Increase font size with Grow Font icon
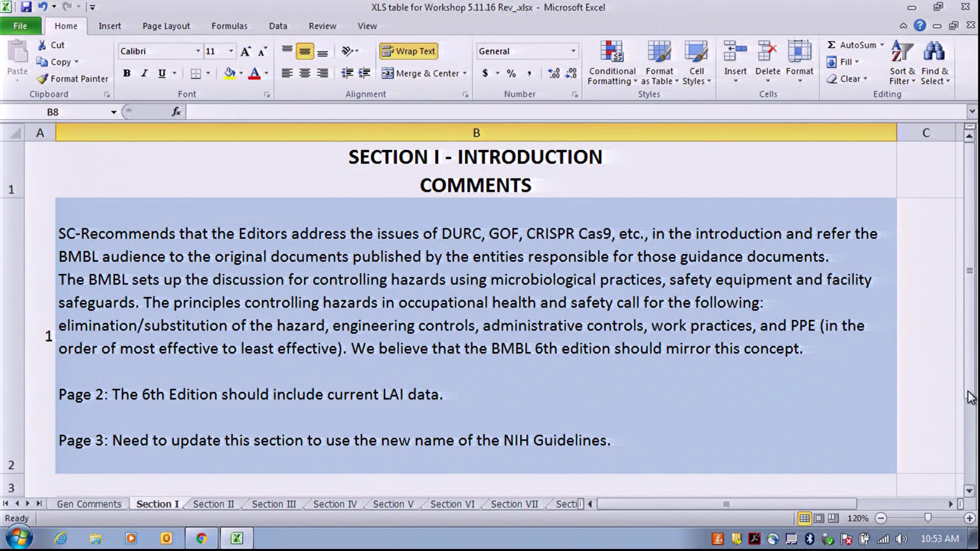Viewport: 980px width, 551px height. tap(246, 51)
